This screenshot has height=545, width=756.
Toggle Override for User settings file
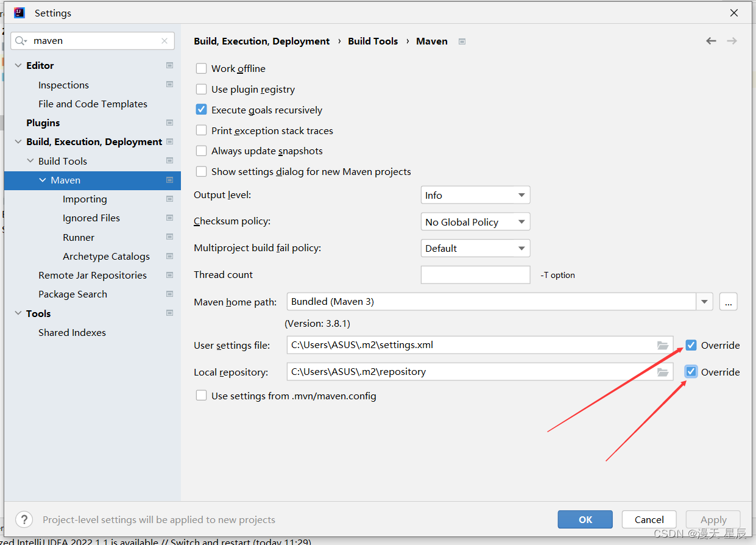pyautogui.click(x=691, y=345)
